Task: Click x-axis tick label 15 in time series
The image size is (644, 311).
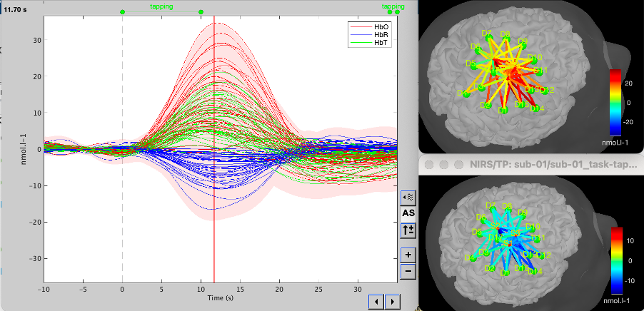Action: tap(241, 288)
